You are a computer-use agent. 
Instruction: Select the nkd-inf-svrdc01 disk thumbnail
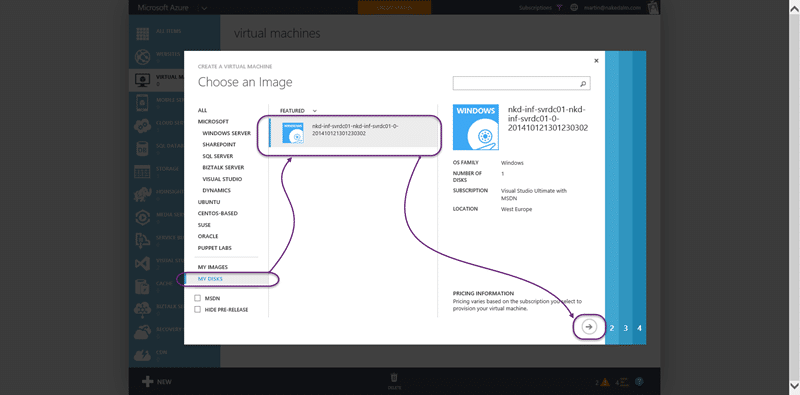pos(293,133)
